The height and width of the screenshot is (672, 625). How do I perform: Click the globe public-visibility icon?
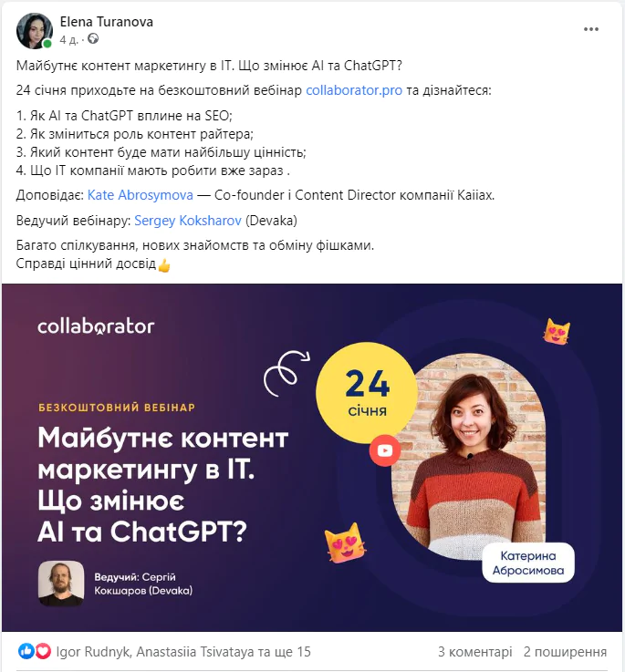pos(93,39)
